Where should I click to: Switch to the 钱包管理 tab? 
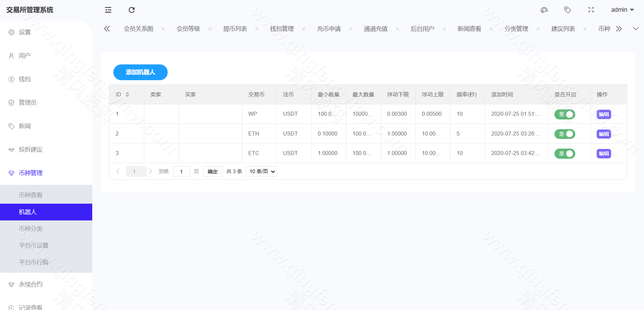pos(282,29)
